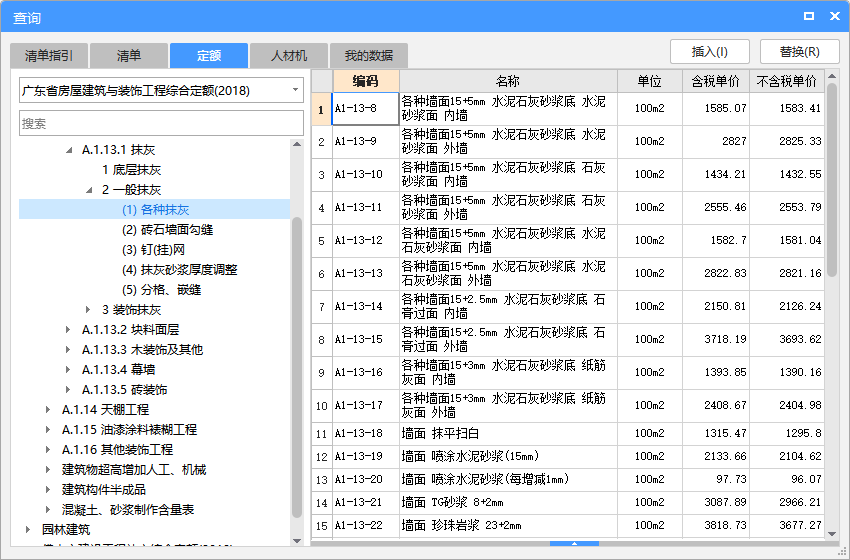
Task: Select tree item (3) 钉(挂)网
Action: point(153,250)
